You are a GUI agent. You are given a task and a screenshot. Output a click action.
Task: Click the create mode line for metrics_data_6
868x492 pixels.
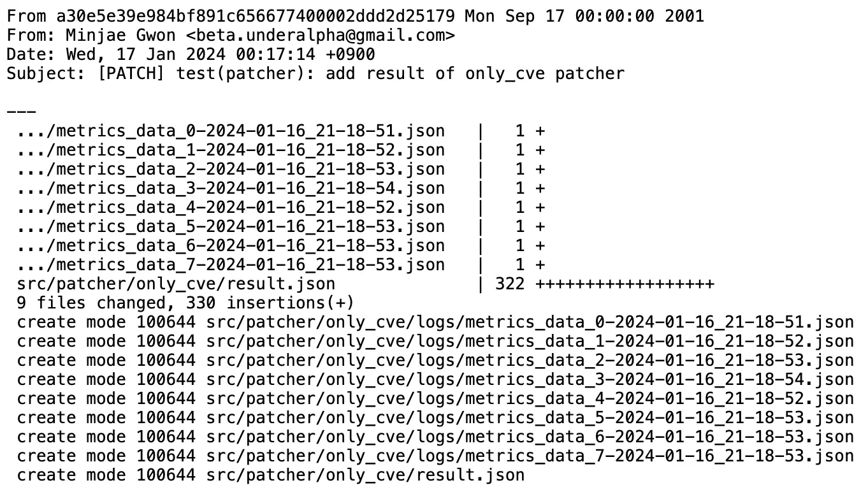pyautogui.click(x=435, y=437)
